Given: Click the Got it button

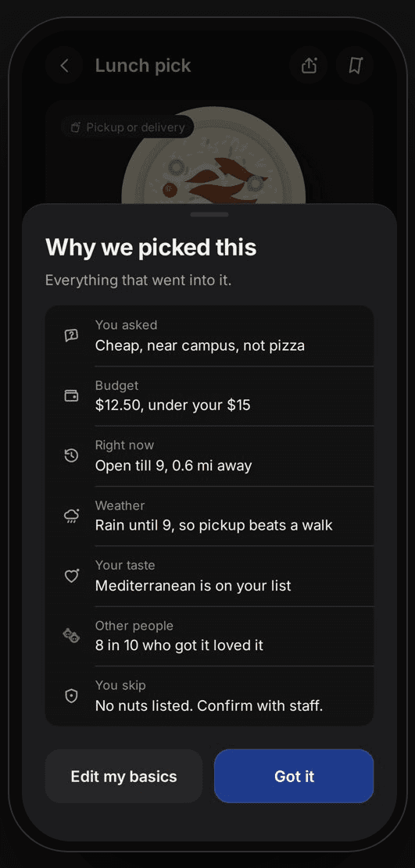Looking at the screenshot, I should (x=294, y=776).
